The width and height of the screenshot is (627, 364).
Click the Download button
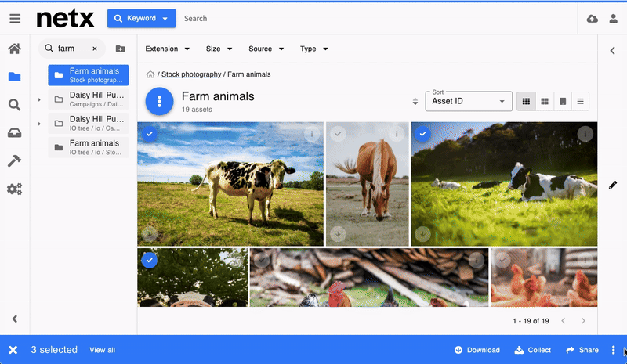pyautogui.click(x=477, y=350)
